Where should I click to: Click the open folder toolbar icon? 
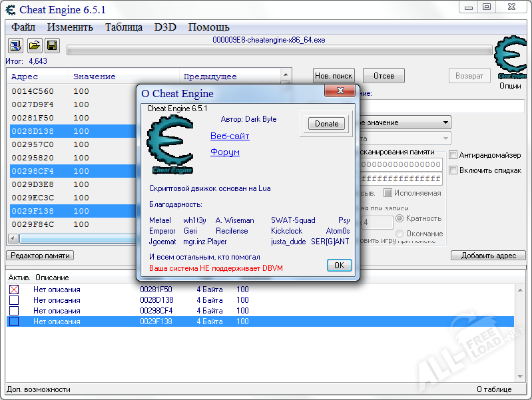33,45
